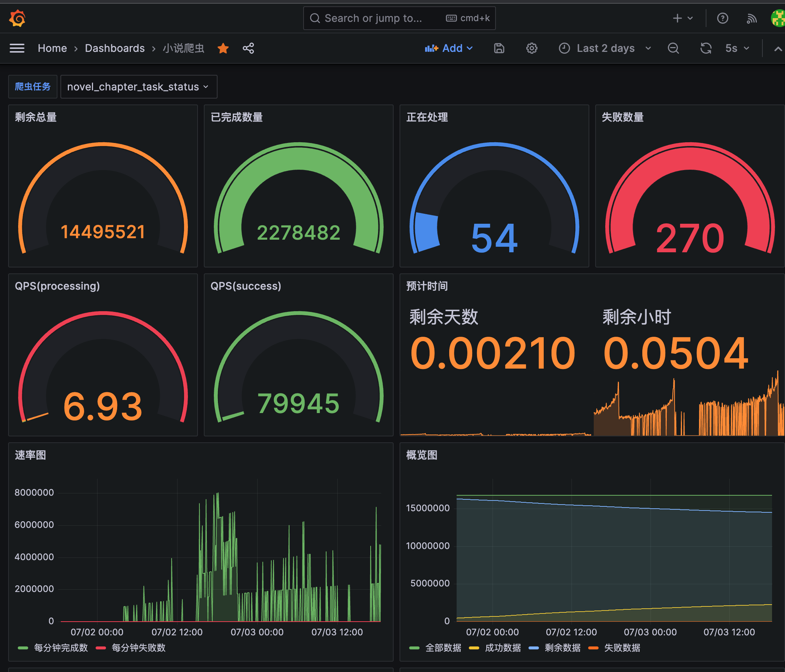Refresh the dashboard now
Screen dimensions: 785x672
pyautogui.click(x=705, y=48)
